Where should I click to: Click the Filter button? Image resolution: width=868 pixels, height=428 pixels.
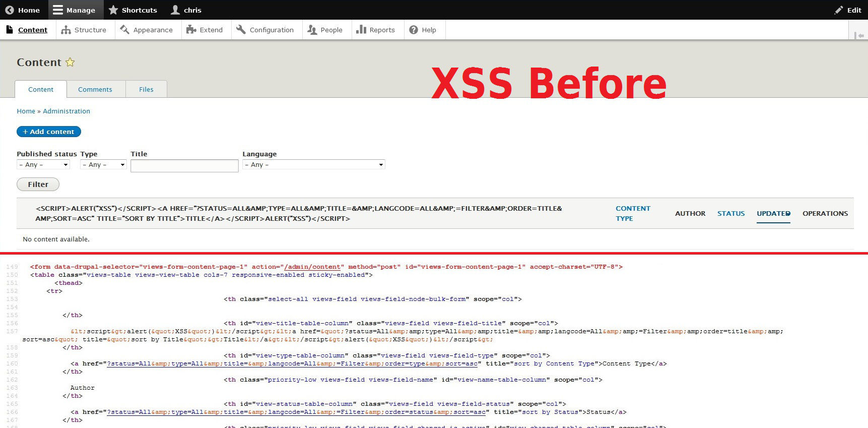[x=38, y=185]
